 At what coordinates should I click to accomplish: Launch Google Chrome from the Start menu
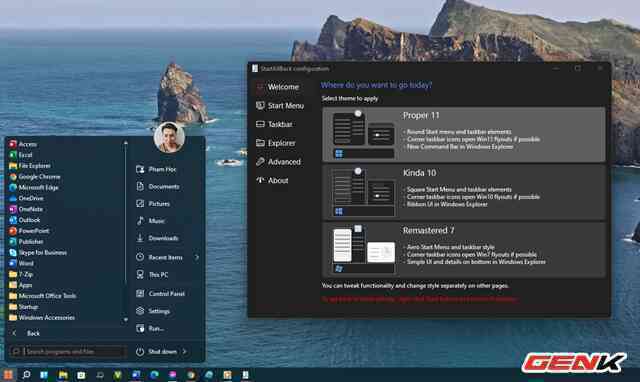click(x=35, y=177)
